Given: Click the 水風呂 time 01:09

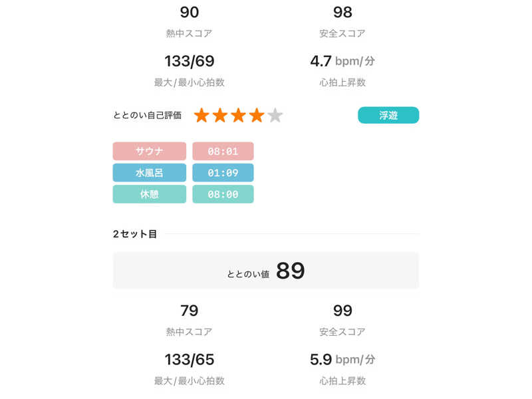Looking at the screenshot, I should [223, 173].
